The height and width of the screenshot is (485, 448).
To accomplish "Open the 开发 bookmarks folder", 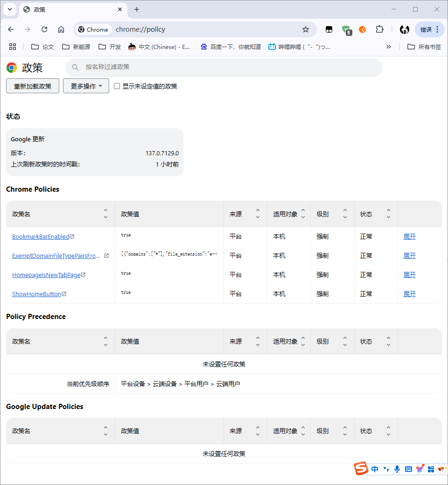I will click(x=110, y=47).
